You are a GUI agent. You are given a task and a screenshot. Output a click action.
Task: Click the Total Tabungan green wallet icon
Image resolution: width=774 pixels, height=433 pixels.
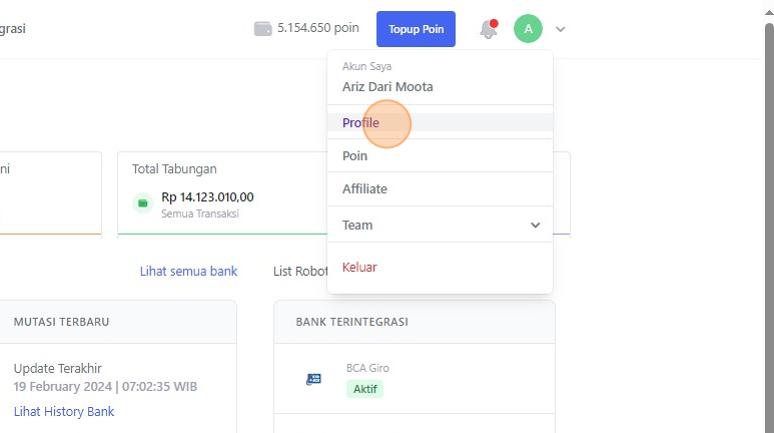pyautogui.click(x=143, y=203)
